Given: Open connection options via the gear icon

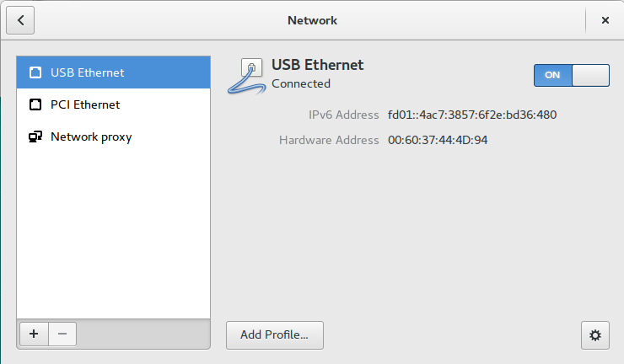Looking at the screenshot, I should [x=594, y=335].
